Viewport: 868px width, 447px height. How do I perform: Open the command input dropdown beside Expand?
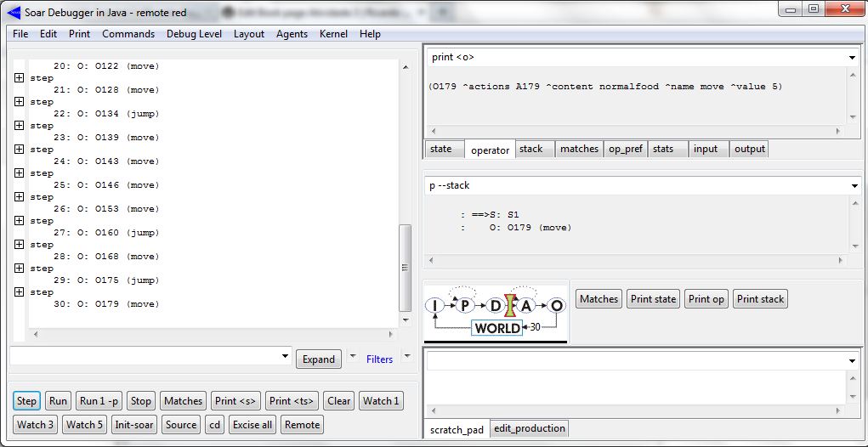tap(284, 357)
